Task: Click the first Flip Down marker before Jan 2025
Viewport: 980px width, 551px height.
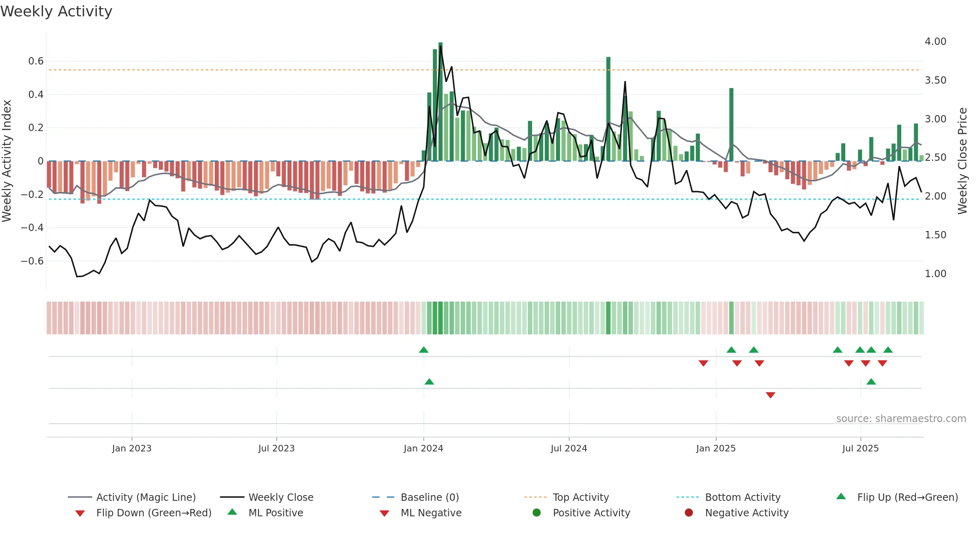Action: point(703,363)
